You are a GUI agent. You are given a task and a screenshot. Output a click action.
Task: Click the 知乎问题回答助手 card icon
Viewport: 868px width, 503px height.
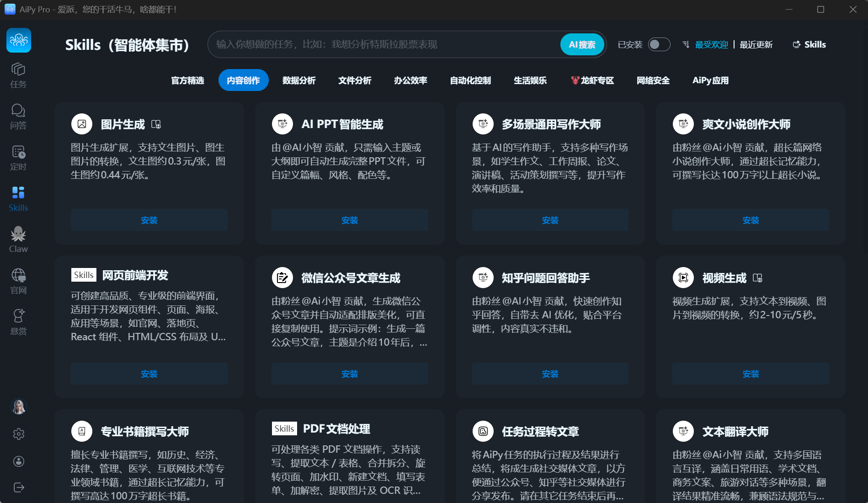pos(483,278)
